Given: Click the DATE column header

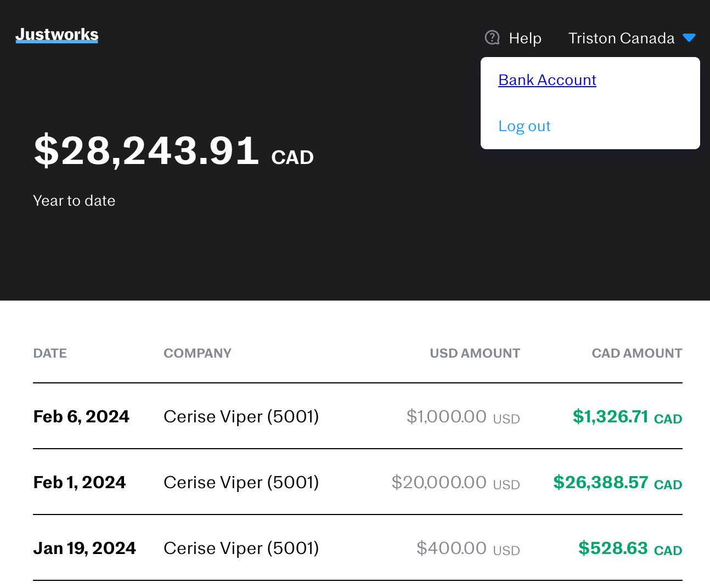Looking at the screenshot, I should [50, 353].
